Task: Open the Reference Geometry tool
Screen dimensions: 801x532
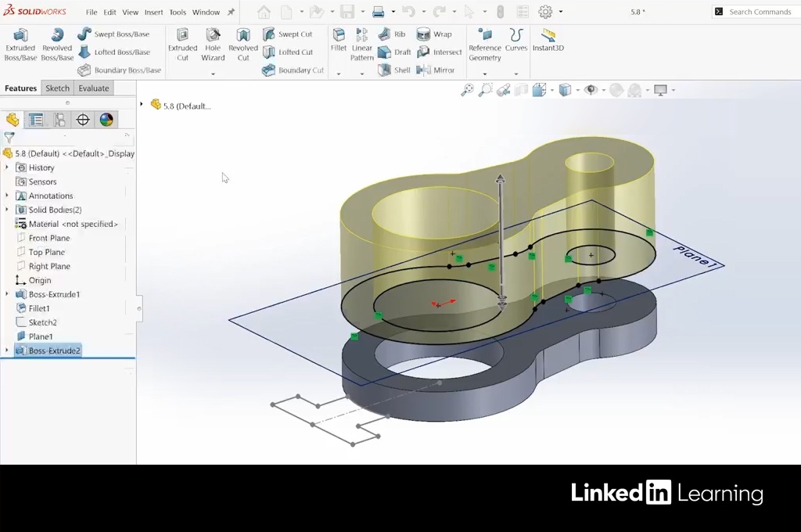Action: pyautogui.click(x=485, y=45)
